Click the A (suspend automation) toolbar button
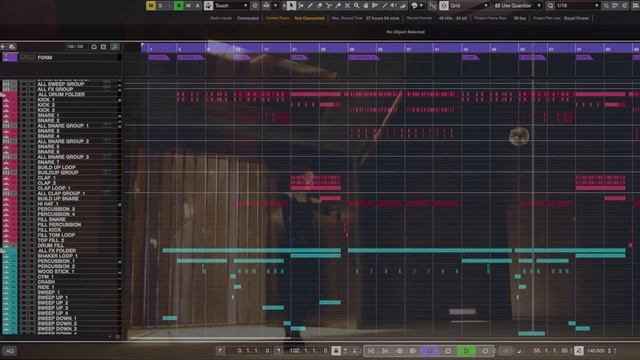Viewport: 640px width, 360px height. pos(197,5)
